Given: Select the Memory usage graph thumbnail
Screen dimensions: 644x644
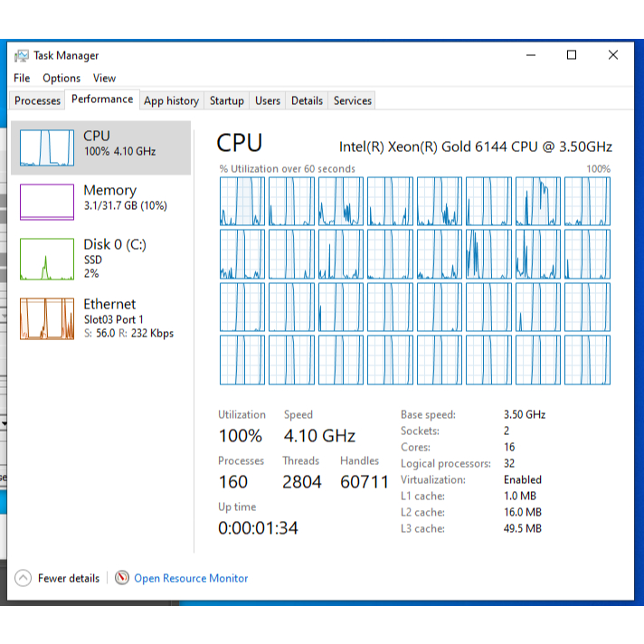Looking at the screenshot, I should click(47, 202).
